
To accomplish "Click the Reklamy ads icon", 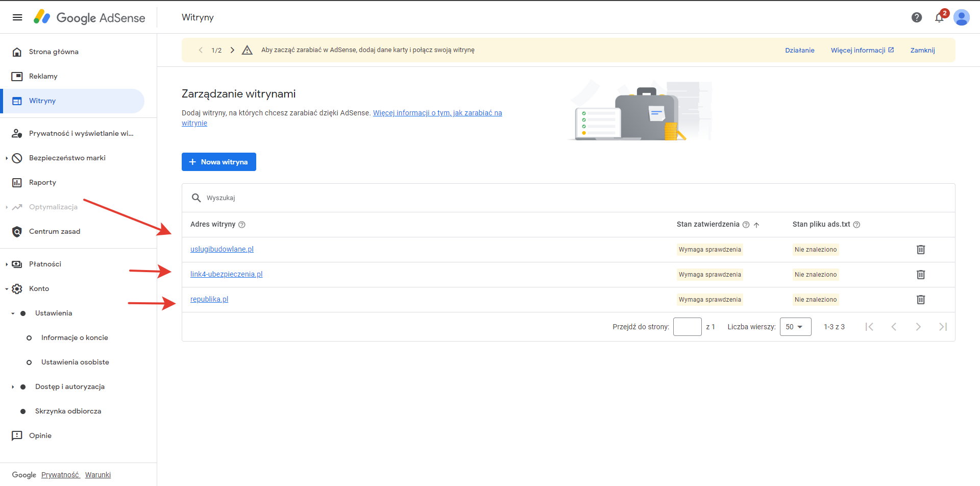I will (x=17, y=77).
